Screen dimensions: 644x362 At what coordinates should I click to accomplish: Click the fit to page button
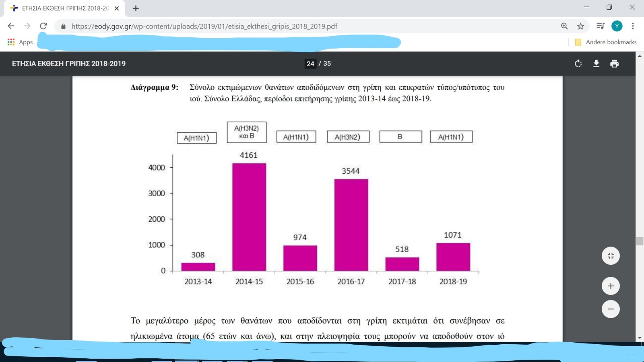click(x=611, y=256)
